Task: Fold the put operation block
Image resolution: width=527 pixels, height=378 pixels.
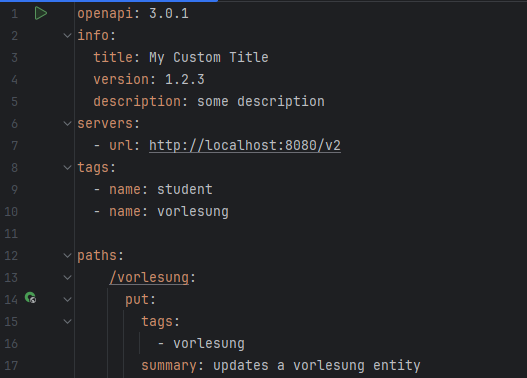Action: (68, 300)
